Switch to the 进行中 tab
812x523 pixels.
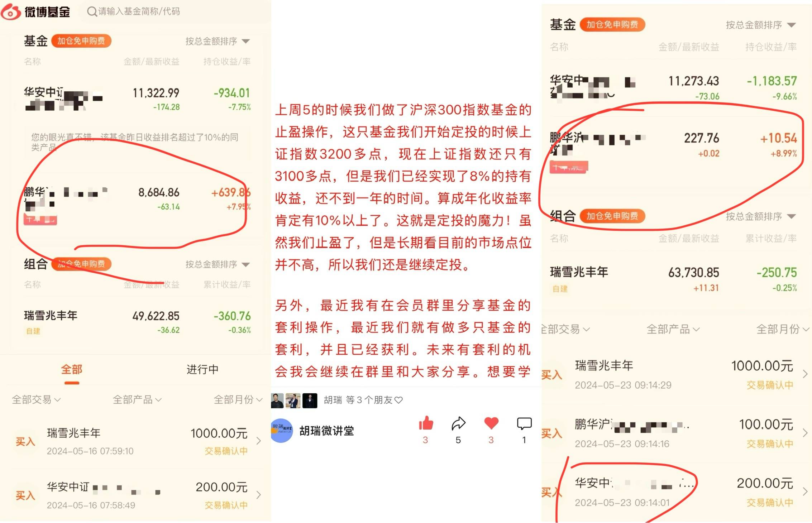coord(202,369)
